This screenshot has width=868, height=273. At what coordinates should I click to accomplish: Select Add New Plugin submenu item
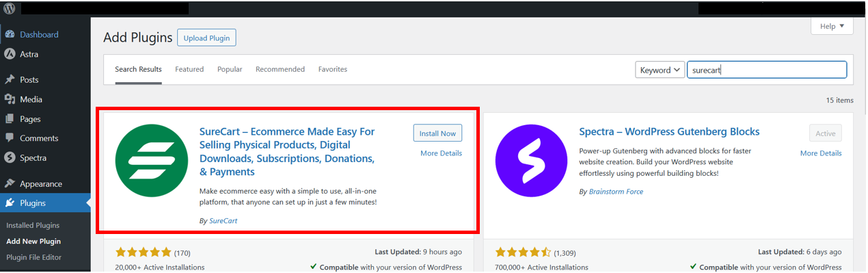click(x=33, y=241)
